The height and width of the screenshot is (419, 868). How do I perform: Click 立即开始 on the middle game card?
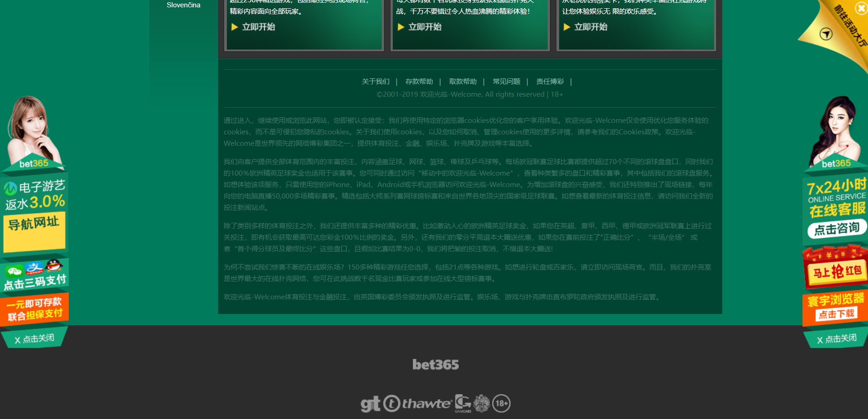click(x=420, y=27)
